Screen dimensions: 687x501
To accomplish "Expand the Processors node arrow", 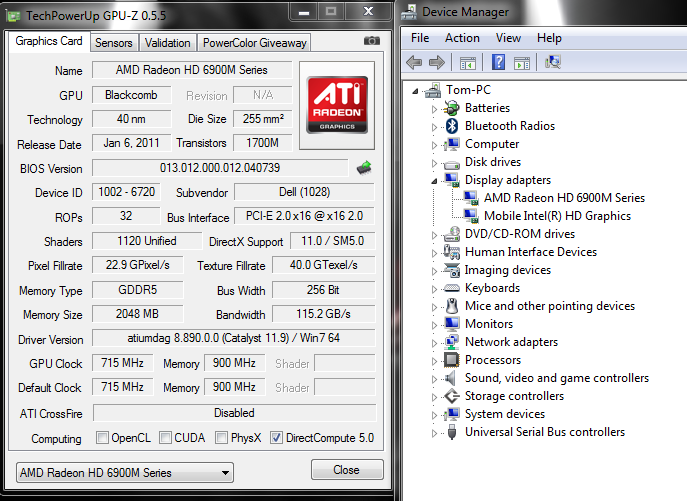I will click(x=434, y=361).
